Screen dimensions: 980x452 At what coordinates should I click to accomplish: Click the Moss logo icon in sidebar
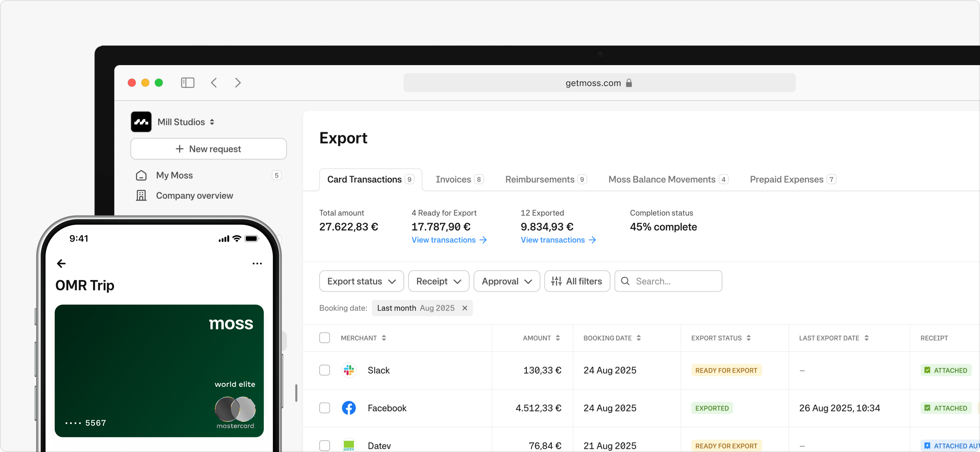[x=141, y=122]
